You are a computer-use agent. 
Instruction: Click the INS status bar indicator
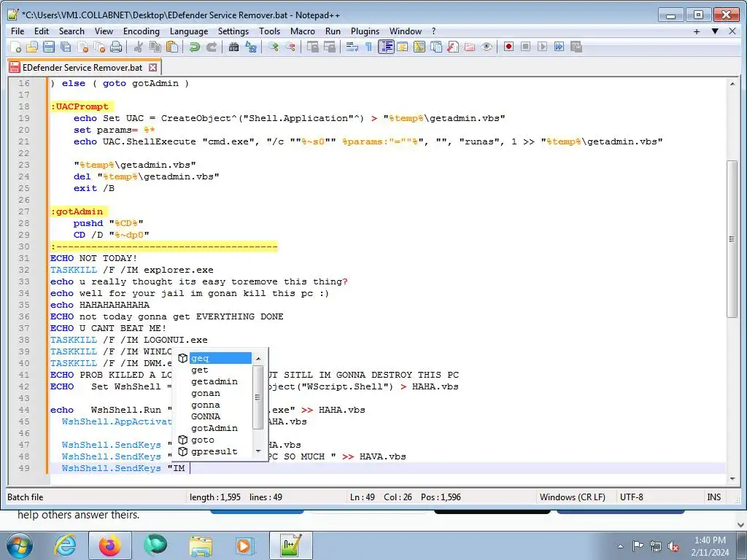point(713,497)
